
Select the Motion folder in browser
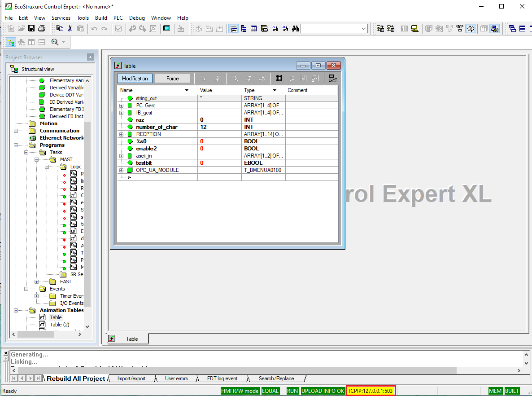(48, 123)
